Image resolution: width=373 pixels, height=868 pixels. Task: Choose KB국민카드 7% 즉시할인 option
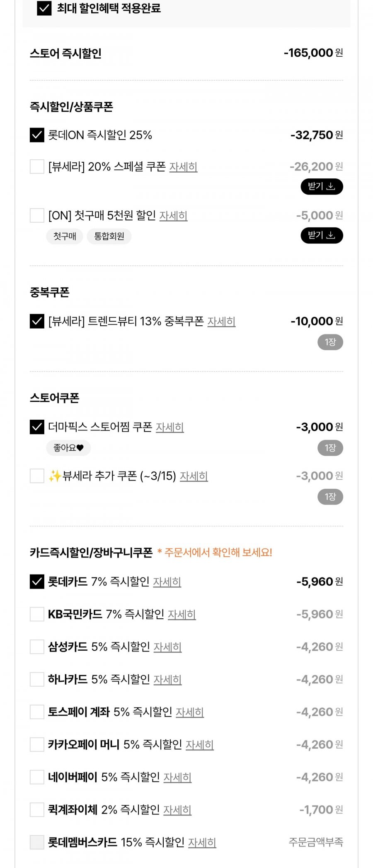pos(37,614)
